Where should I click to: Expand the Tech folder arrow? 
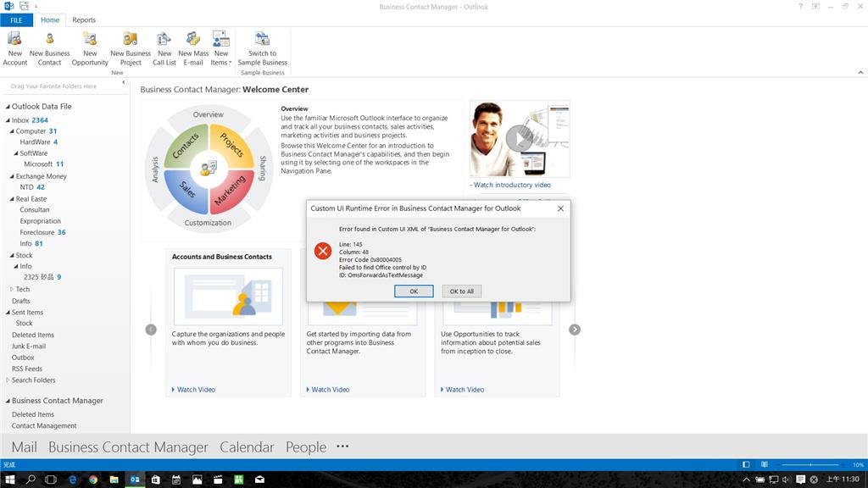point(12,290)
